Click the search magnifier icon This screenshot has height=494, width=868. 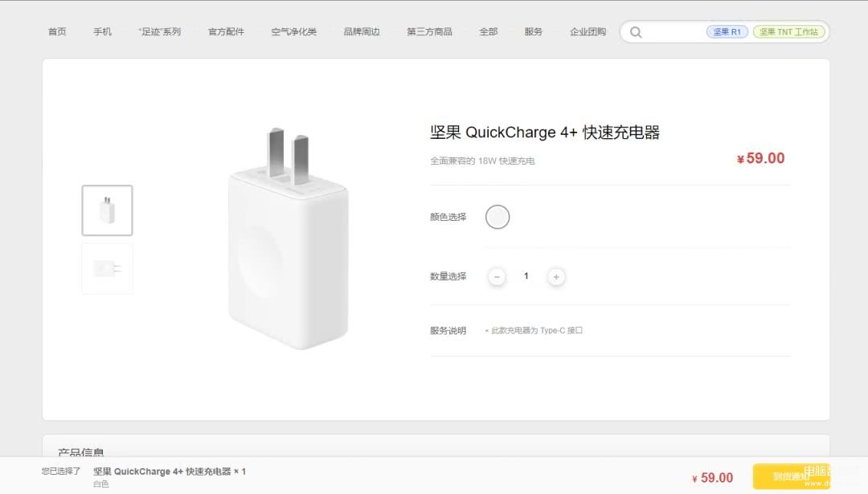point(636,32)
